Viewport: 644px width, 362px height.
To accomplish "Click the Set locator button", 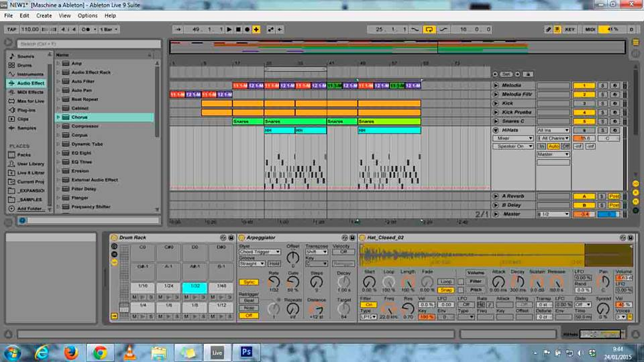I will coord(506,74).
